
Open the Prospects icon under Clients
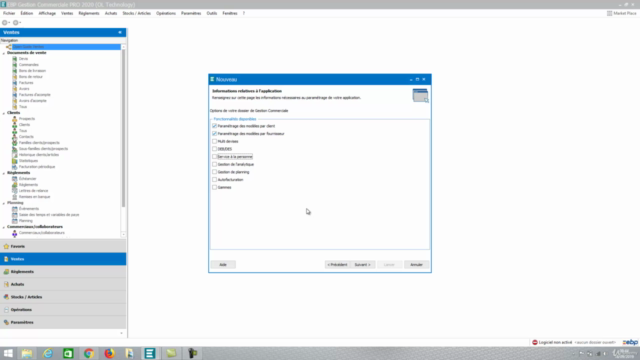click(x=15, y=119)
